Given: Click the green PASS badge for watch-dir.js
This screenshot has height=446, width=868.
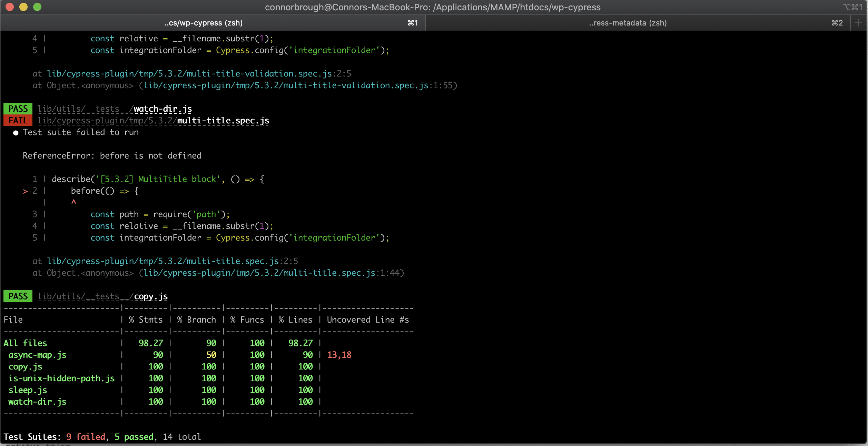Looking at the screenshot, I should (18, 109).
